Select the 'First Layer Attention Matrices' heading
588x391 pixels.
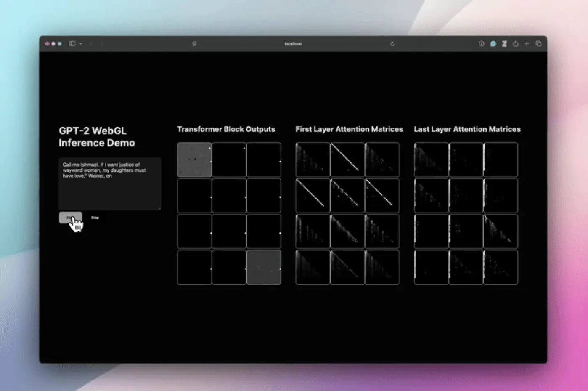click(349, 129)
